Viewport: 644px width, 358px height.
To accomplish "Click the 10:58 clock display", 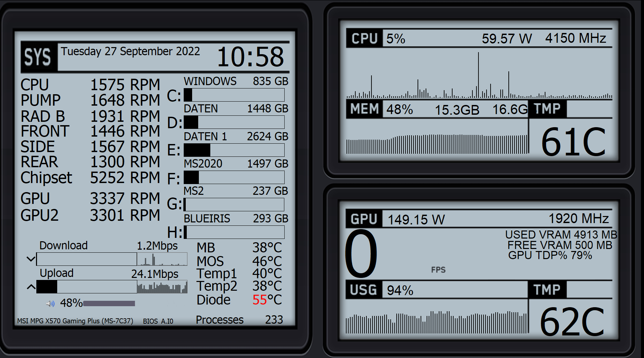I will [250, 57].
